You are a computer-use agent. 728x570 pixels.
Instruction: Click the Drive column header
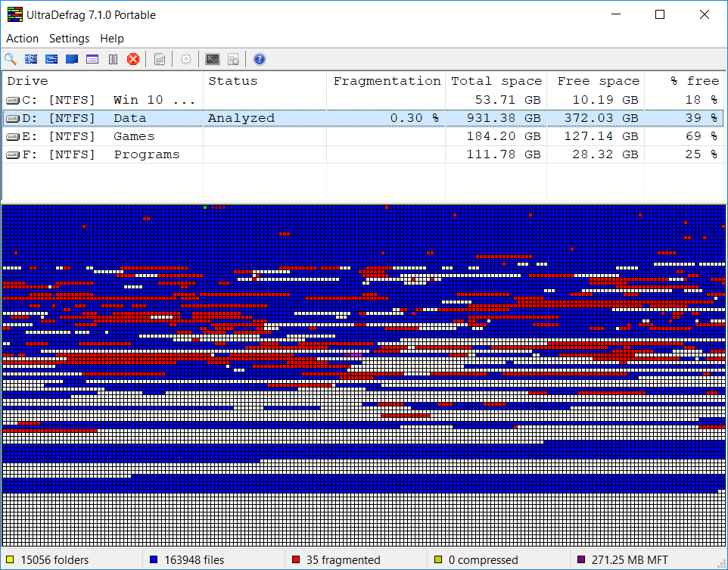point(103,81)
